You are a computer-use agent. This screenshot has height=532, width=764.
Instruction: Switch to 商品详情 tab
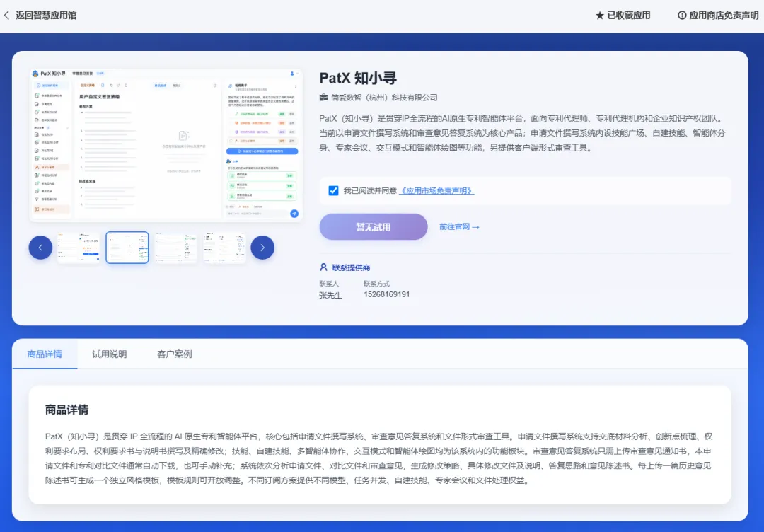[x=45, y=354]
